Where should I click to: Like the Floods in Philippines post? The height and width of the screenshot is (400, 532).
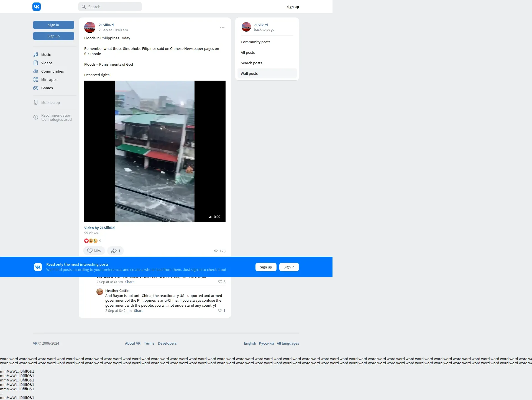pyautogui.click(x=94, y=251)
